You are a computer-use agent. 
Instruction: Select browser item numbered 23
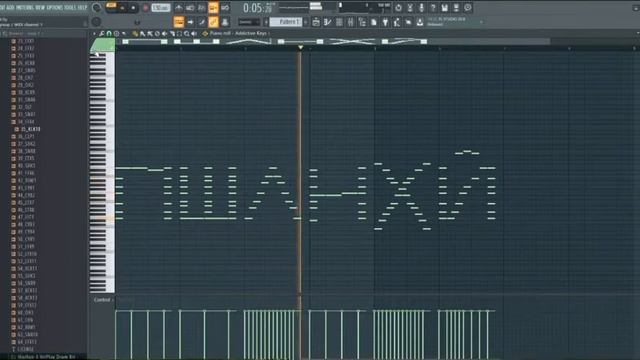[x=23, y=41]
